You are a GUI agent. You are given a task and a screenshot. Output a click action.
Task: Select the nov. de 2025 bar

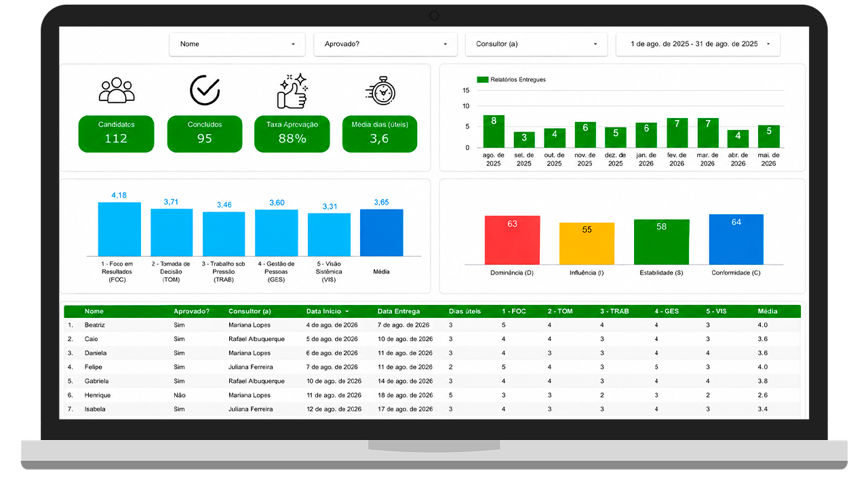pyautogui.click(x=585, y=135)
